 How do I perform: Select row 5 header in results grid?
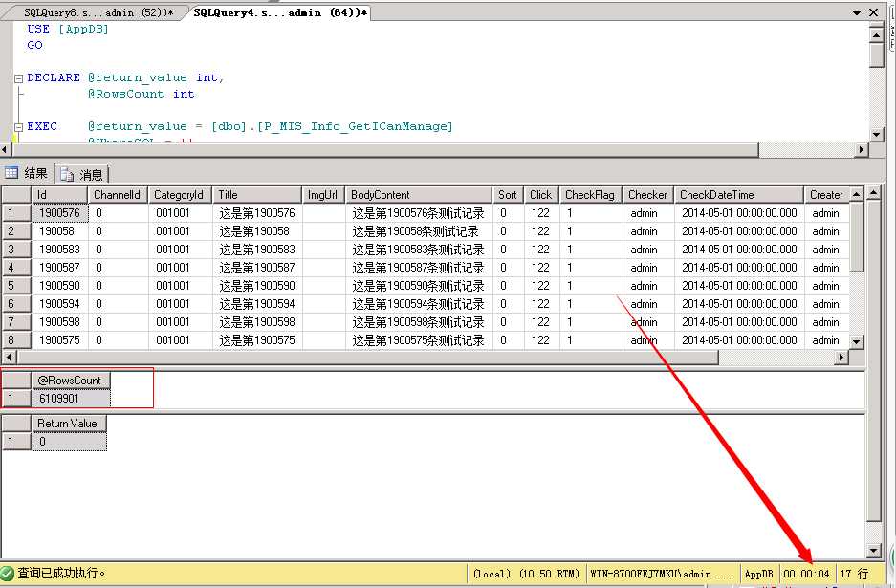(x=16, y=286)
